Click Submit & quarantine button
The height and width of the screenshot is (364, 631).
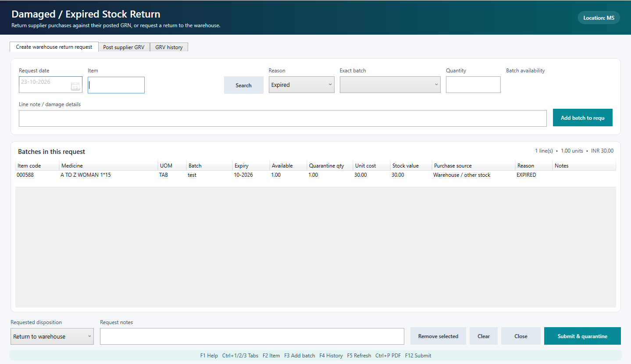pyautogui.click(x=582, y=336)
